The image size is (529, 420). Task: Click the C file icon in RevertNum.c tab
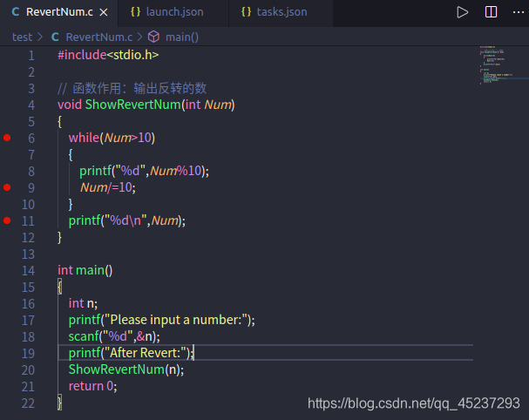[16, 12]
